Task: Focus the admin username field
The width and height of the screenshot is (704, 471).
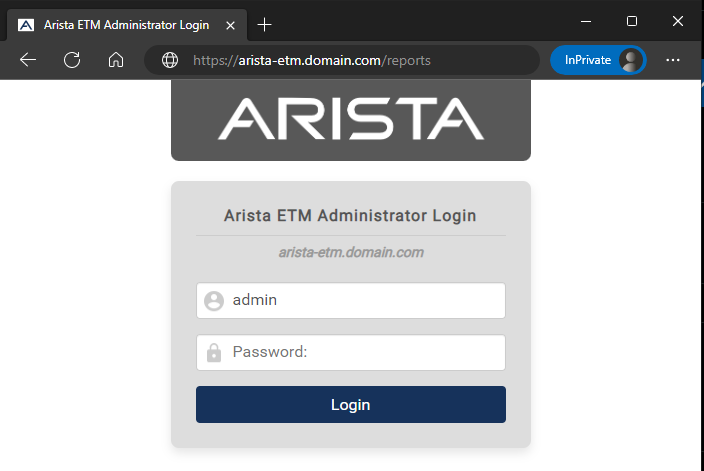Action: point(351,300)
